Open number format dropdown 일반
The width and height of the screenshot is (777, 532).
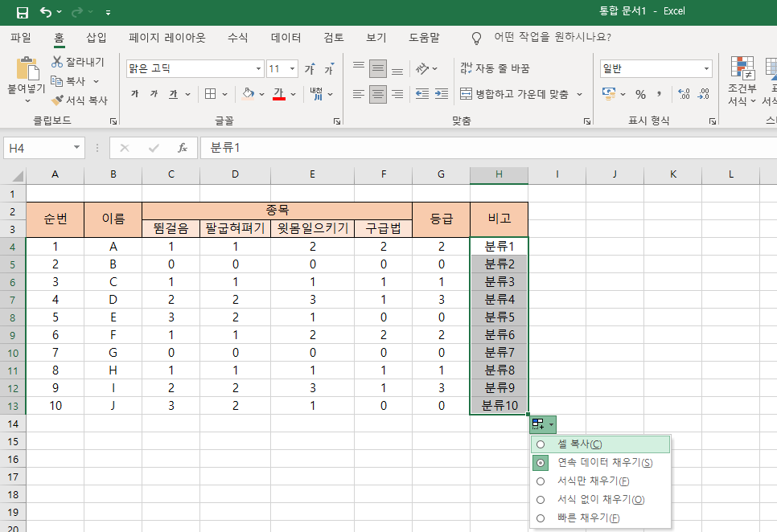[x=706, y=69]
